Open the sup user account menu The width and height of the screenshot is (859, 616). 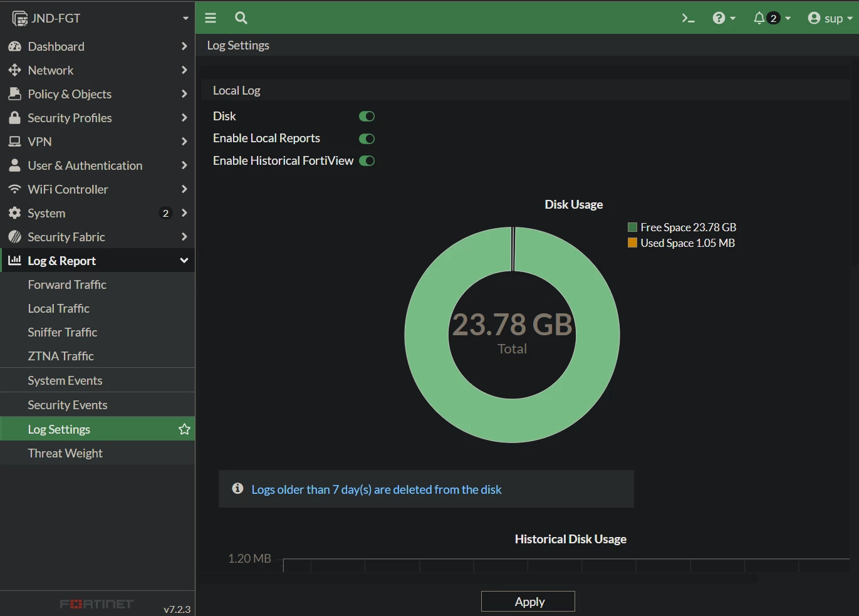click(830, 18)
